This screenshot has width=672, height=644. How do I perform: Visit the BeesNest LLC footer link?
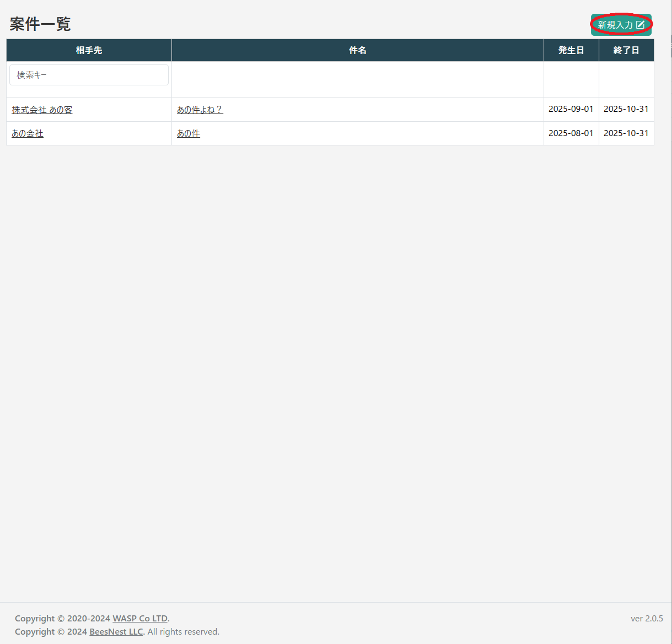[116, 631]
